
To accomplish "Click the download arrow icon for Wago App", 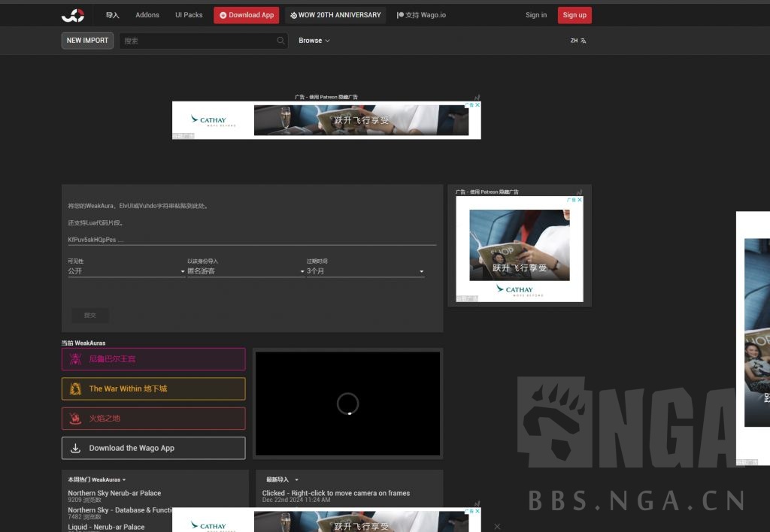I will coord(75,448).
